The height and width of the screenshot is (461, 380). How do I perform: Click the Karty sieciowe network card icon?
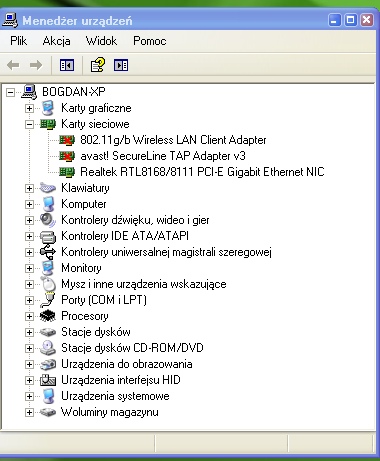tap(48, 124)
